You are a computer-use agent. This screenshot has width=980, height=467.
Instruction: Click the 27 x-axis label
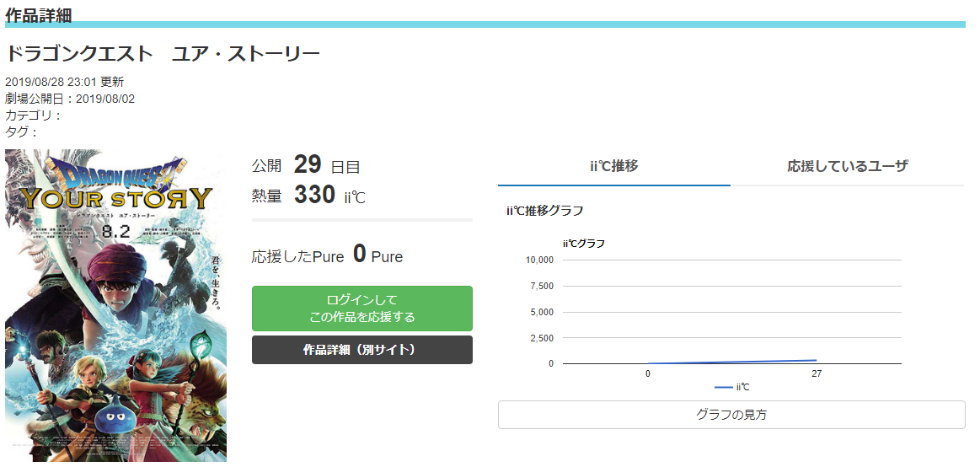pos(817,373)
